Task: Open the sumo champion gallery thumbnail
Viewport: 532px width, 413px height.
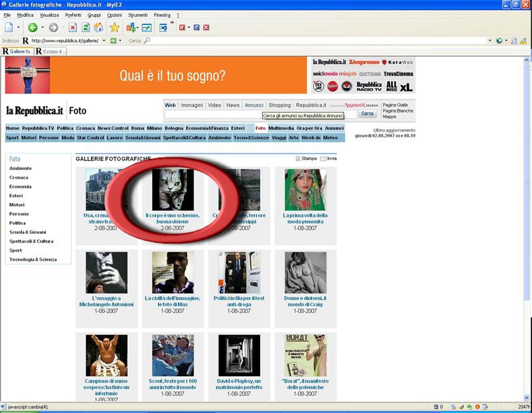Action: (106, 355)
